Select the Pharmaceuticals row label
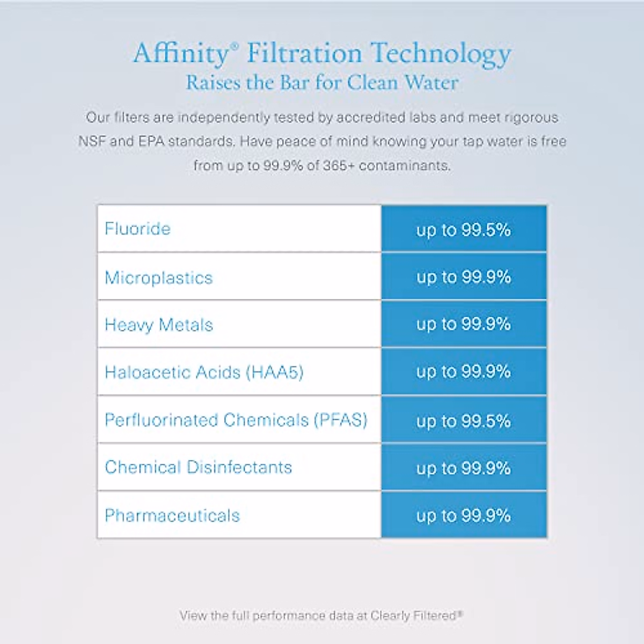The image size is (644, 644). coord(172,515)
